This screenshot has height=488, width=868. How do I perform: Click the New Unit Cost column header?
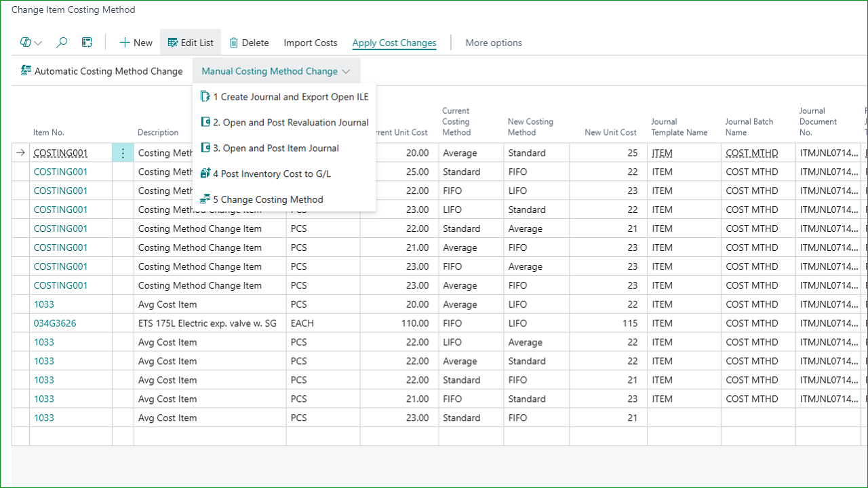[610, 132]
